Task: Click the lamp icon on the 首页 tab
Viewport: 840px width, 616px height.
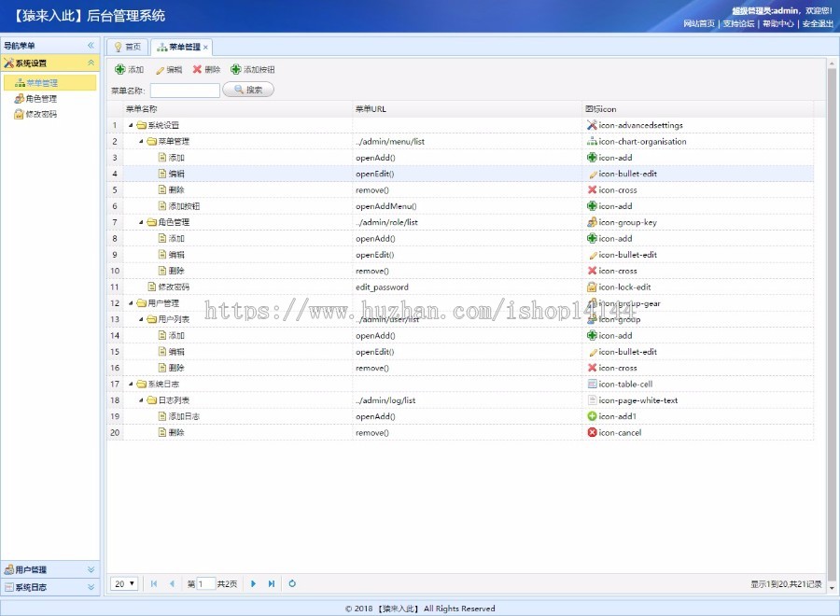Action: pyautogui.click(x=118, y=46)
